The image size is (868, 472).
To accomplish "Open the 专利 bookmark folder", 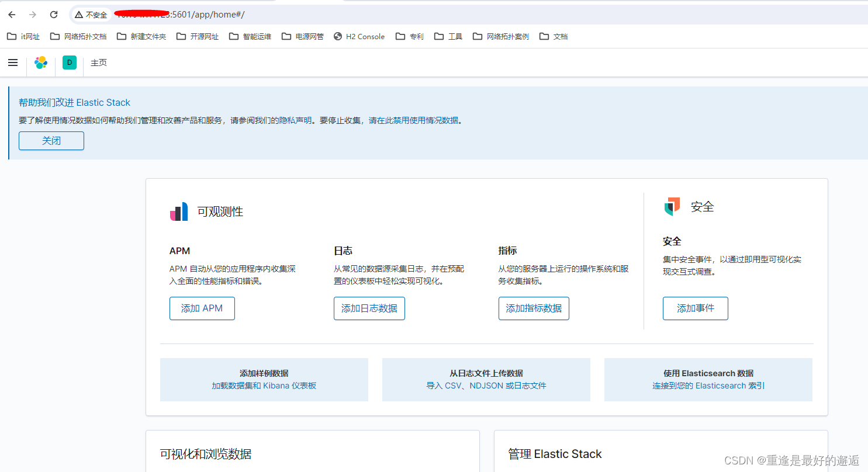I will click(410, 36).
